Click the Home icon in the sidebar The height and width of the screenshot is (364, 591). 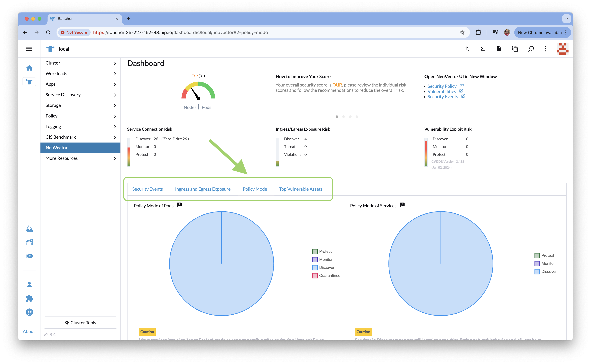tap(29, 68)
